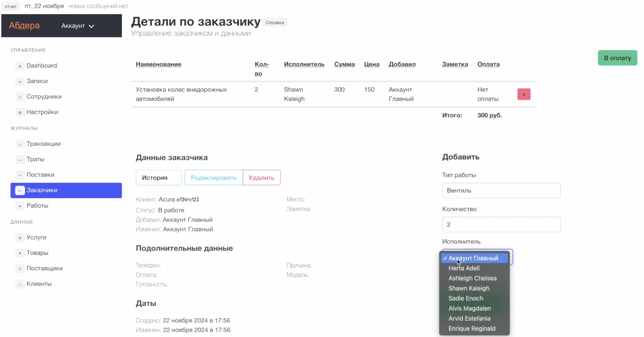Click the Работы sidebar icon
Viewport: 644px width, 337px height.
(x=20, y=206)
